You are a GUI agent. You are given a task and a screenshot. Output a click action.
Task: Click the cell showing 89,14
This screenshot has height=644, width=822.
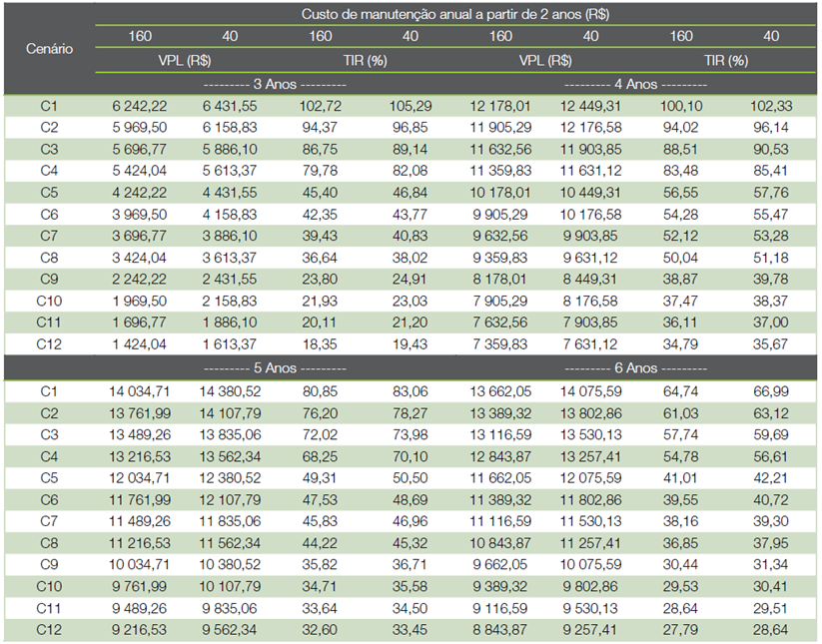410,150
